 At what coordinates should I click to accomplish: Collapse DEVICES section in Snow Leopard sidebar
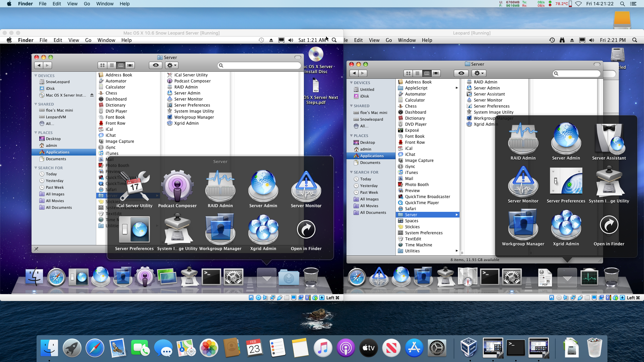pos(36,76)
